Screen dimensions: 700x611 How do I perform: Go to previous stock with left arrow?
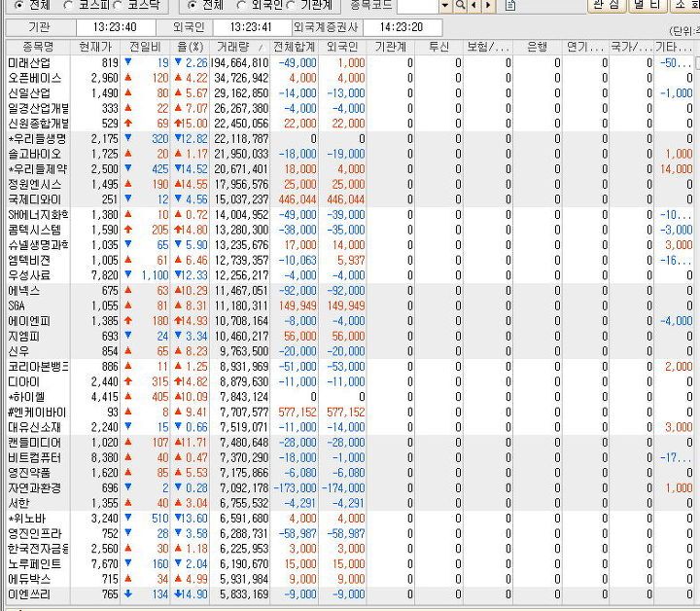point(474,6)
